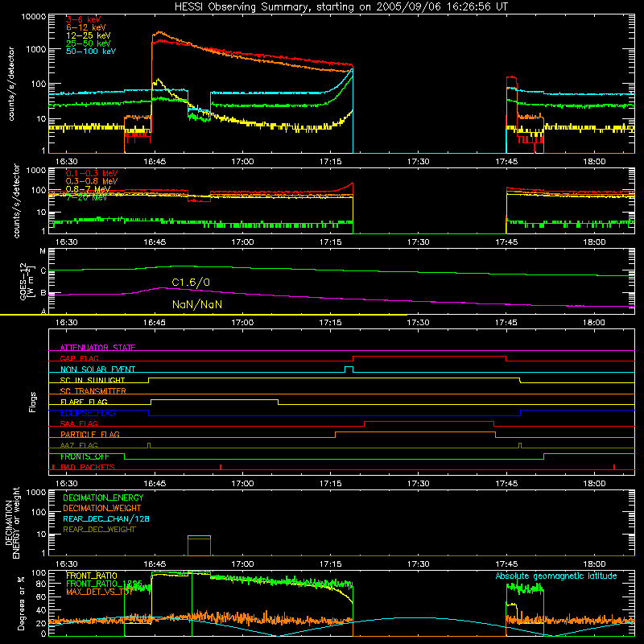Select the FLARE_FLAG label
The height and width of the screenshot is (644, 644).
coord(84,402)
